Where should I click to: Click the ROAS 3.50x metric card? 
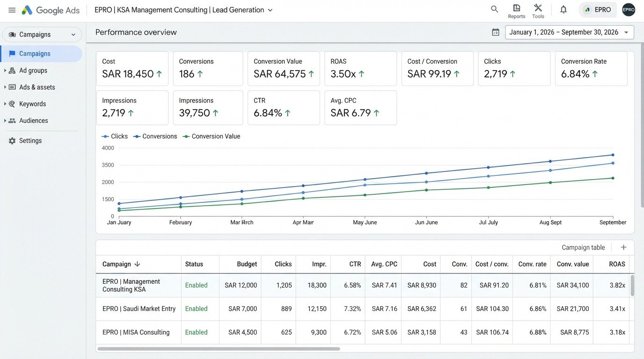click(x=360, y=69)
